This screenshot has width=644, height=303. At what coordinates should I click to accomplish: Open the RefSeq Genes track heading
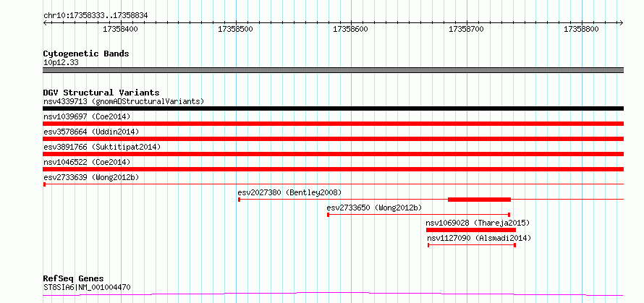(73, 279)
